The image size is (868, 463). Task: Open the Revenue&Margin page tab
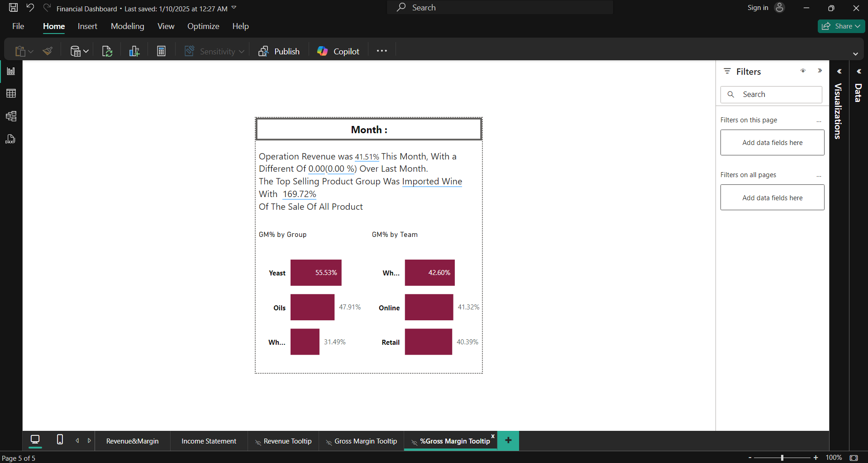tap(133, 441)
